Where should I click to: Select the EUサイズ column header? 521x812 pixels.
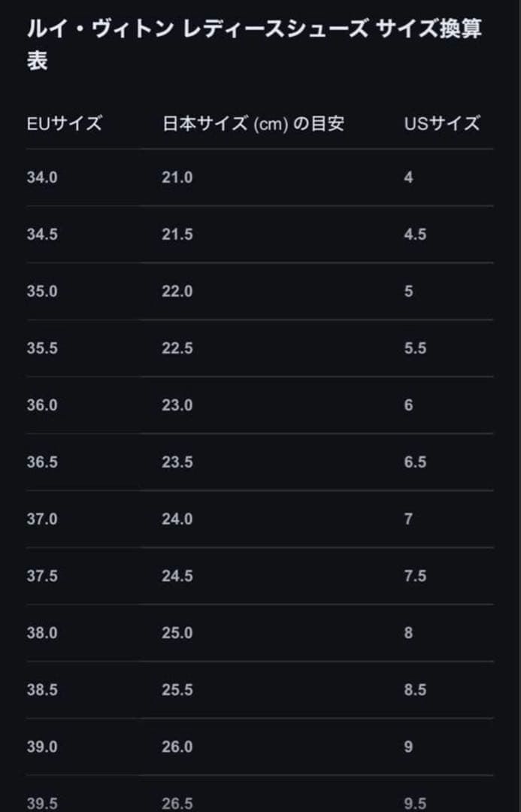[64, 123]
